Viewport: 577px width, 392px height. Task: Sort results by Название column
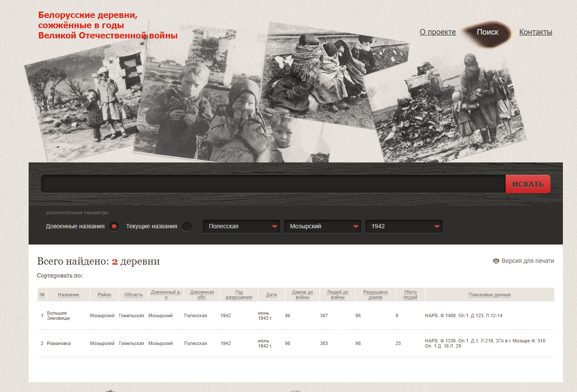(x=68, y=295)
